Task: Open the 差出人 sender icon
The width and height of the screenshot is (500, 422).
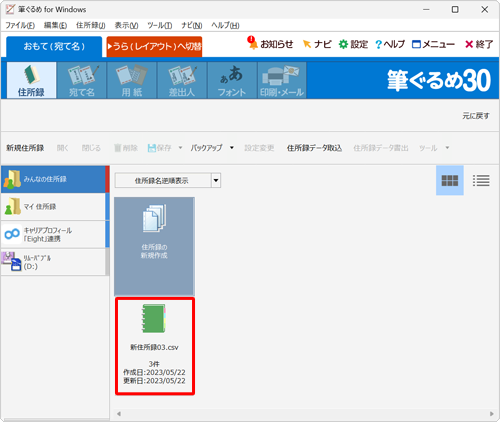Action: (x=182, y=80)
